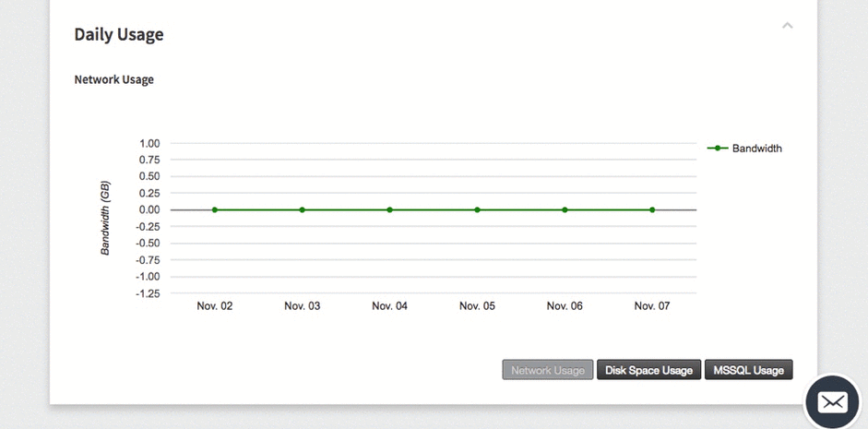This screenshot has width=868, height=429.
Task: Click the Nov. 04 axis label
Action: 389,306
